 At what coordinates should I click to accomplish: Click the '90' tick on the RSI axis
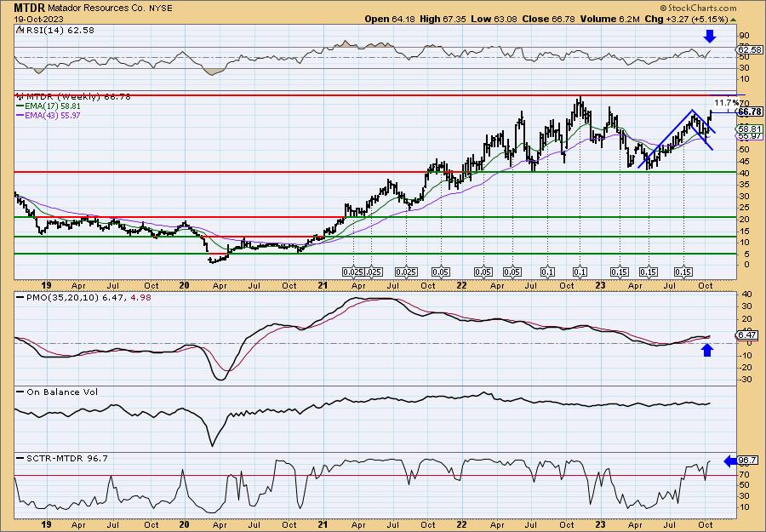click(745, 36)
